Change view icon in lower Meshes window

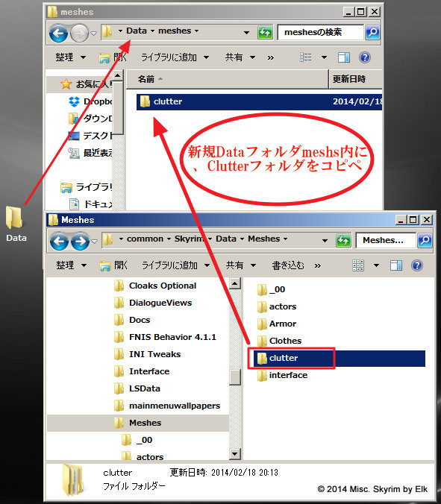pos(358,265)
